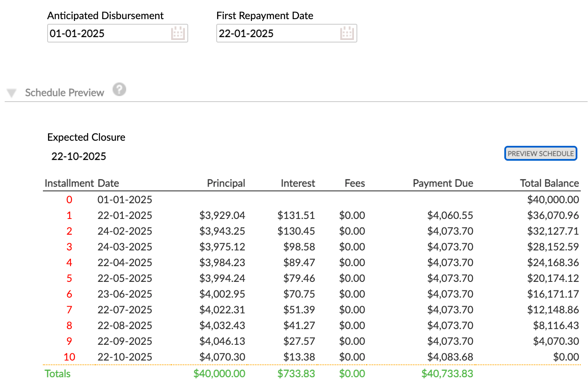Image resolution: width=588 pixels, height=392 pixels.
Task: Click the Preview Schedule button
Action: (540, 153)
